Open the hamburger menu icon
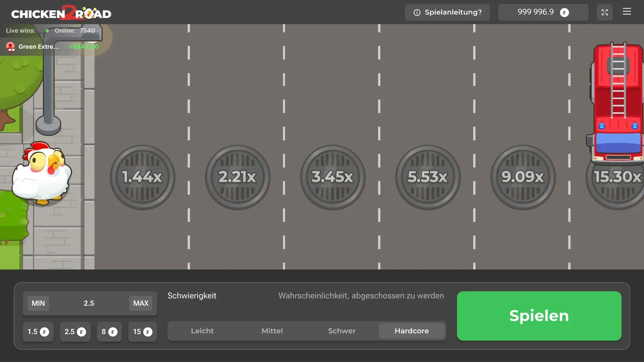Viewport: 644px width, 362px height. pos(627,12)
